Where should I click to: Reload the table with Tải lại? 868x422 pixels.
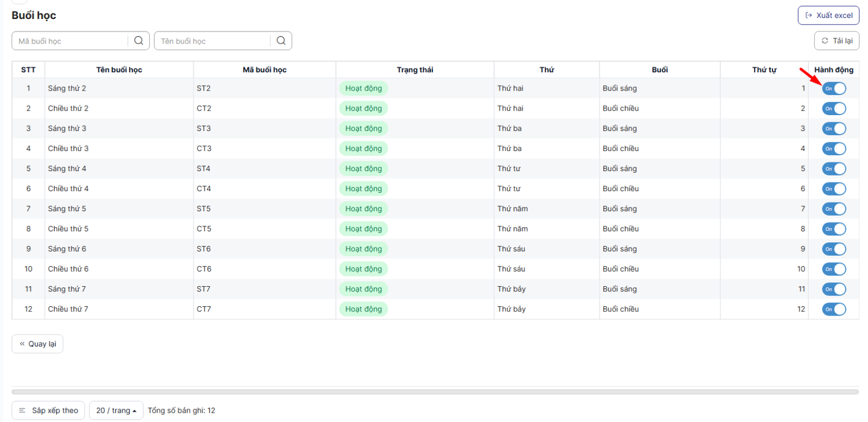click(x=837, y=41)
